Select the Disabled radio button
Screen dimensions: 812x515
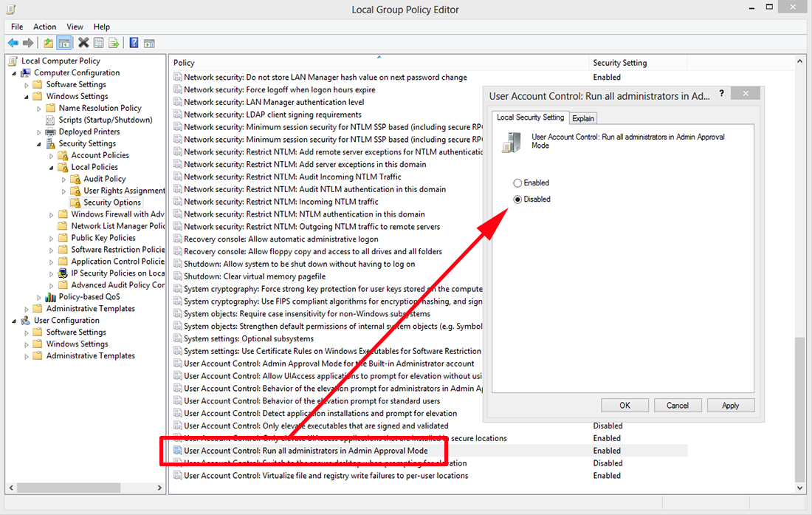(517, 199)
